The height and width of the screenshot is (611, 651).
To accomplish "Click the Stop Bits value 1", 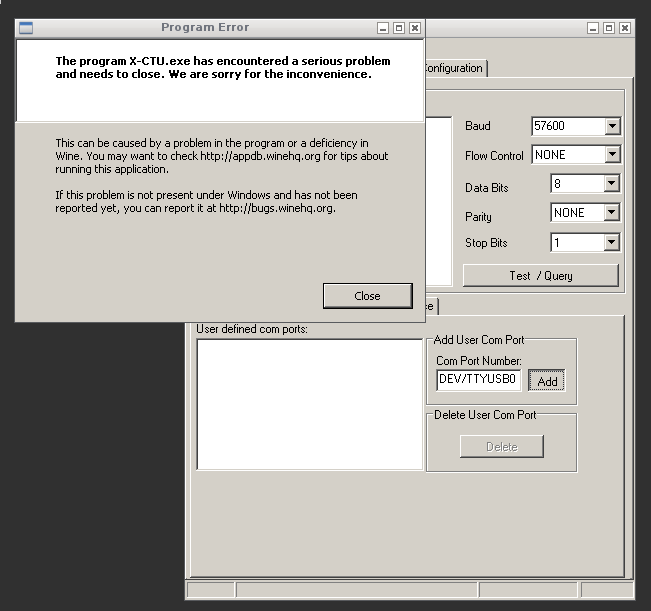I will pos(557,243).
